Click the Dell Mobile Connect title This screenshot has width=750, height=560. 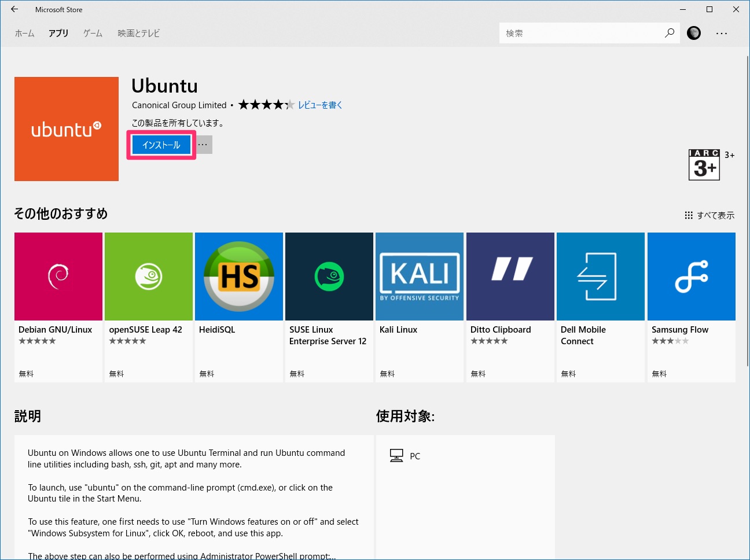(583, 336)
